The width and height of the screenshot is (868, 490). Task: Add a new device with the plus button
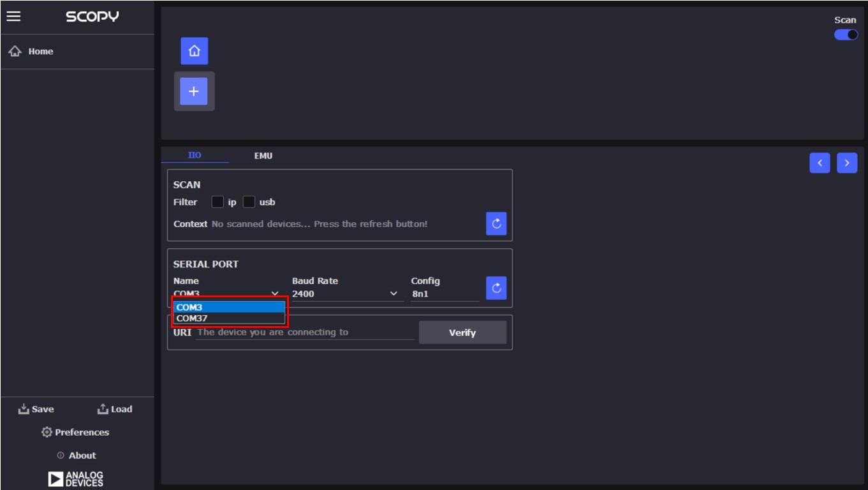pos(194,91)
